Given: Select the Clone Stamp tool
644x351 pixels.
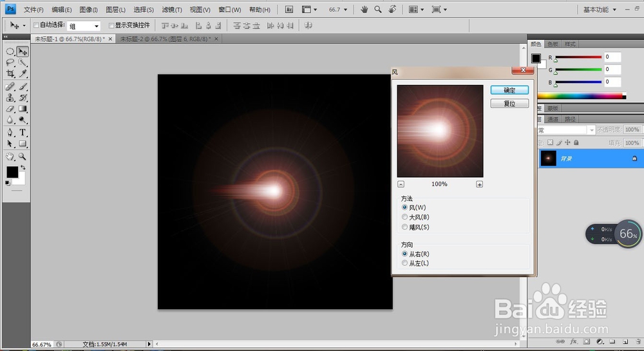Looking at the screenshot, I should coord(10,98).
